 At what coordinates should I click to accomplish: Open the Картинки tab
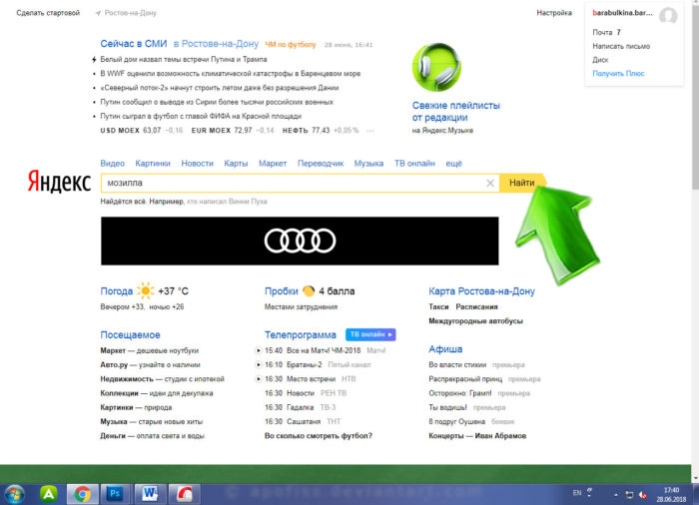coord(153,164)
